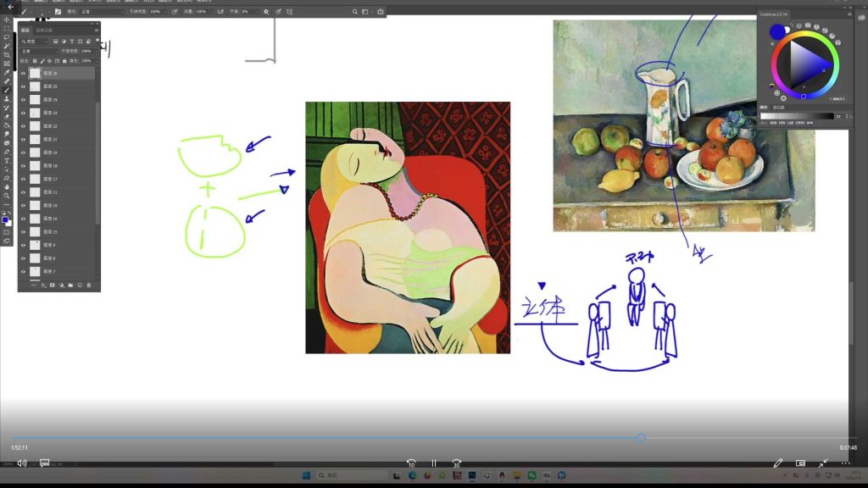
Task: Pause the video playback
Action: tap(434, 463)
